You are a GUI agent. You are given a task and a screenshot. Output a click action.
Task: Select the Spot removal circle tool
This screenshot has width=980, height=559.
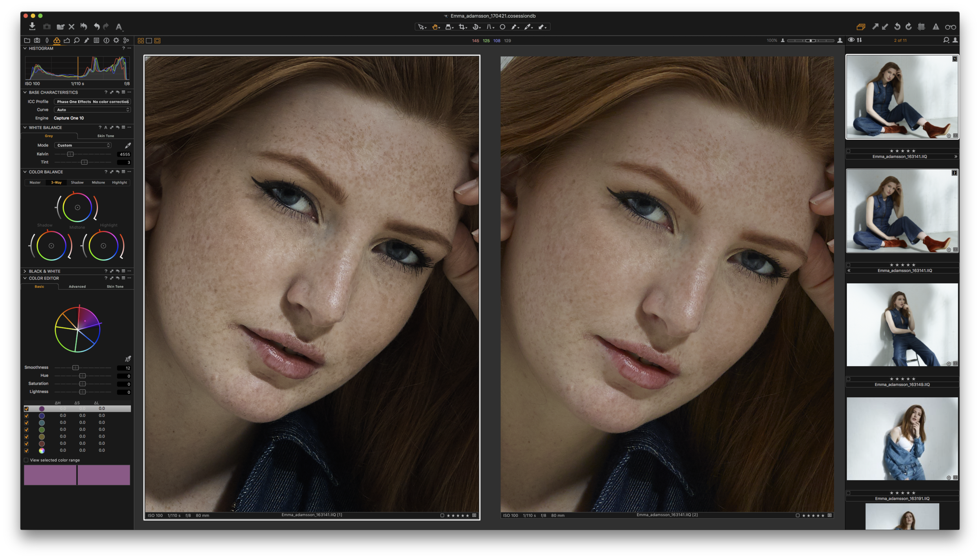pos(503,27)
